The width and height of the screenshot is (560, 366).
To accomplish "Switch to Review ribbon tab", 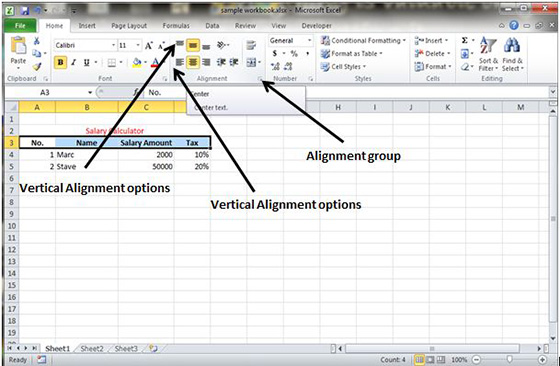I will [x=245, y=26].
